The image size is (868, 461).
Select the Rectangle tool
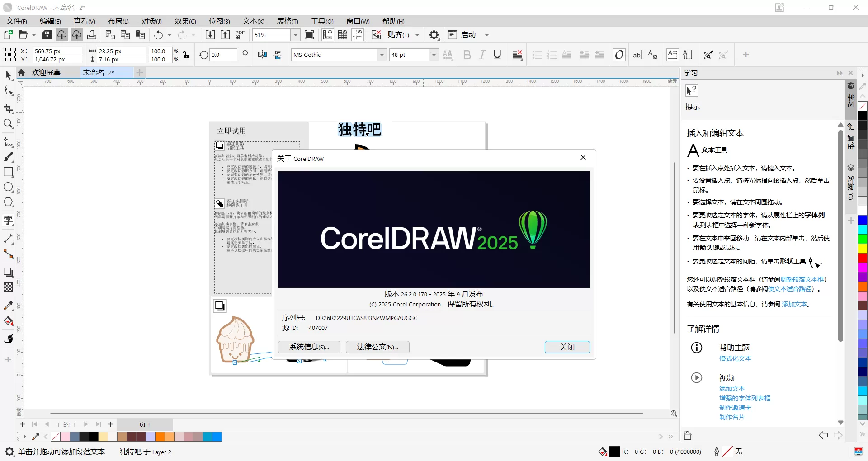(x=8, y=172)
